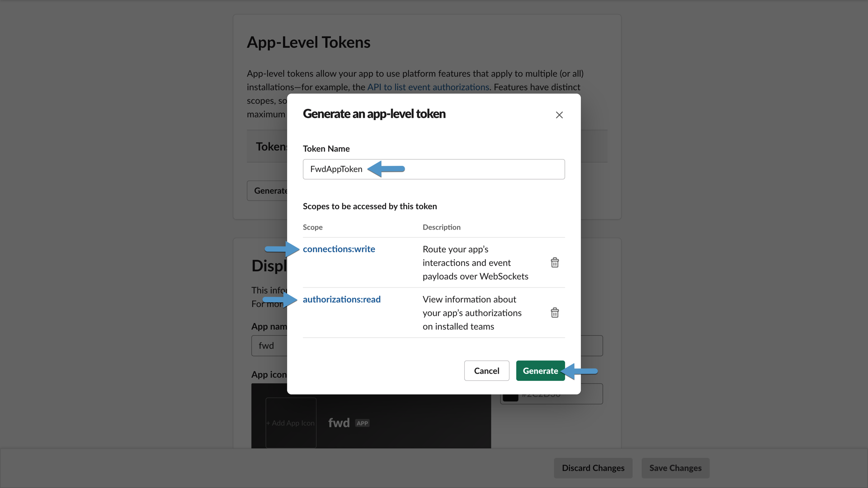Screen dimensions: 868x488
Task: Clear the FwdAppToken text in Token Name
Action: click(336, 169)
